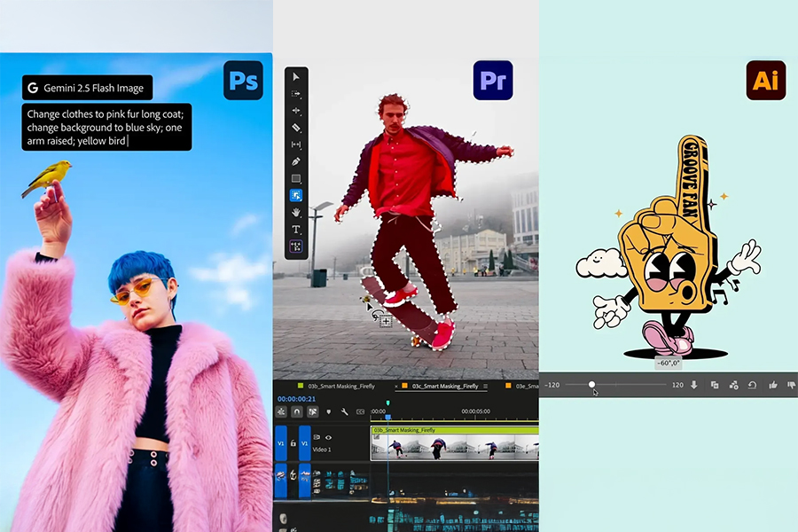798x532 pixels.
Task: Select the Ripple Edit tool
Action: pyautogui.click(x=296, y=111)
